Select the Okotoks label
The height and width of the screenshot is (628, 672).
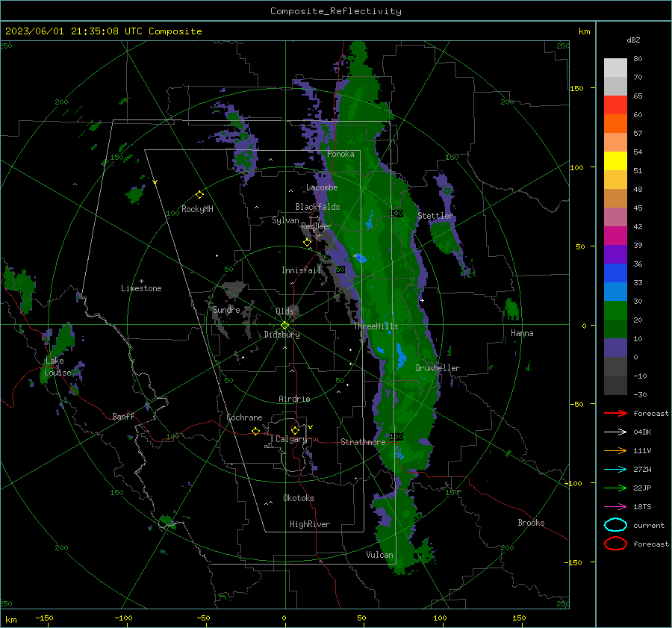[x=299, y=498]
